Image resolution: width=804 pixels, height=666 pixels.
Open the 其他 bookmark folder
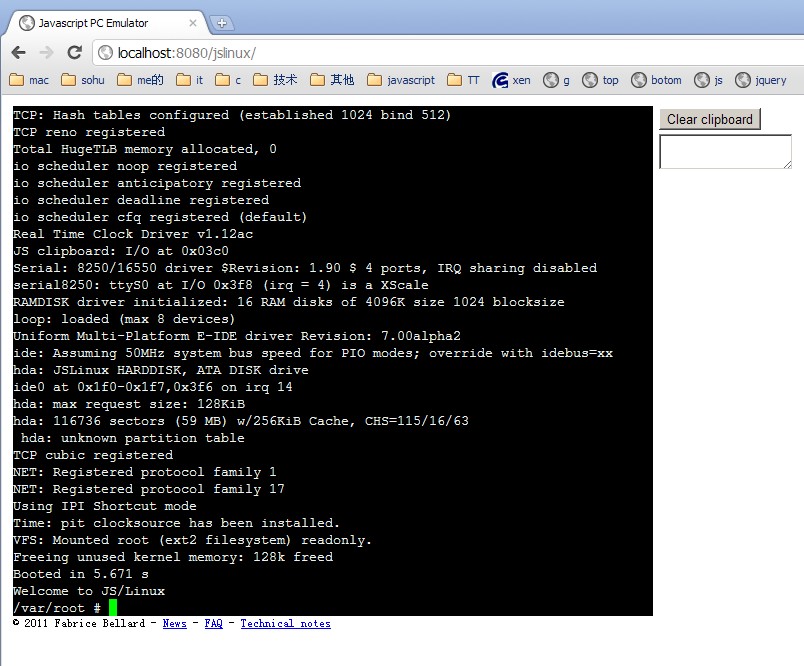click(332, 80)
